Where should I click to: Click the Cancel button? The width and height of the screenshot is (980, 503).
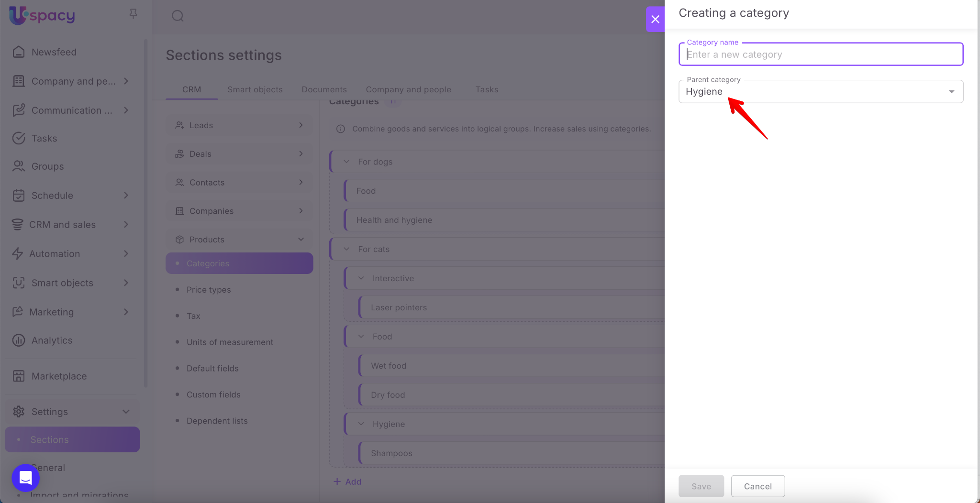757,486
